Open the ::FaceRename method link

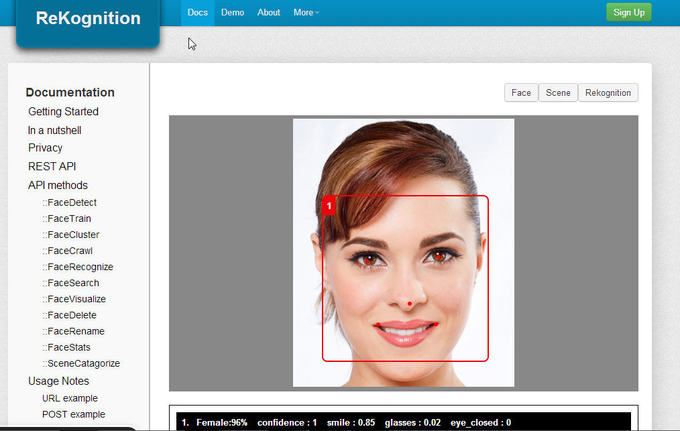pos(73,331)
